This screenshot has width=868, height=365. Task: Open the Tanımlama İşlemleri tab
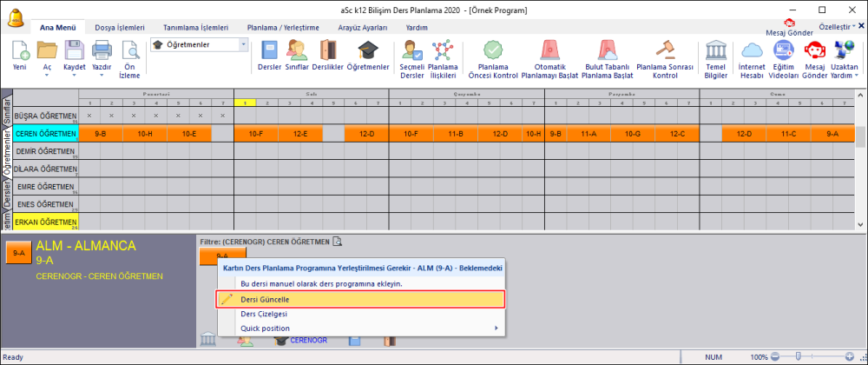(x=195, y=27)
